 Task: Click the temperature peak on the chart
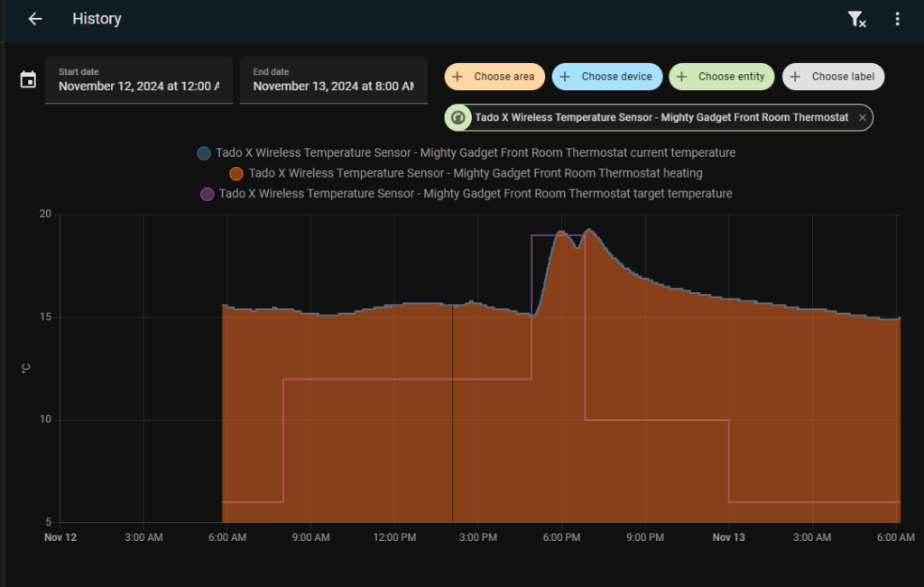point(589,230)
